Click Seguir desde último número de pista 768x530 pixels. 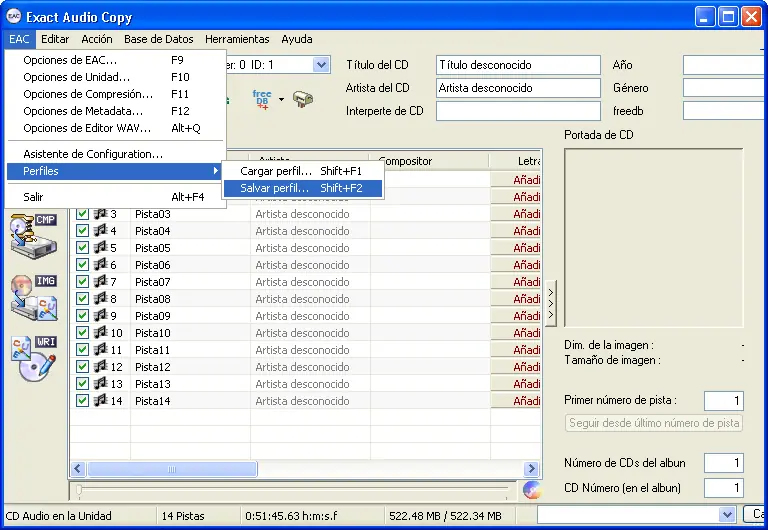[x=654, y=423]
